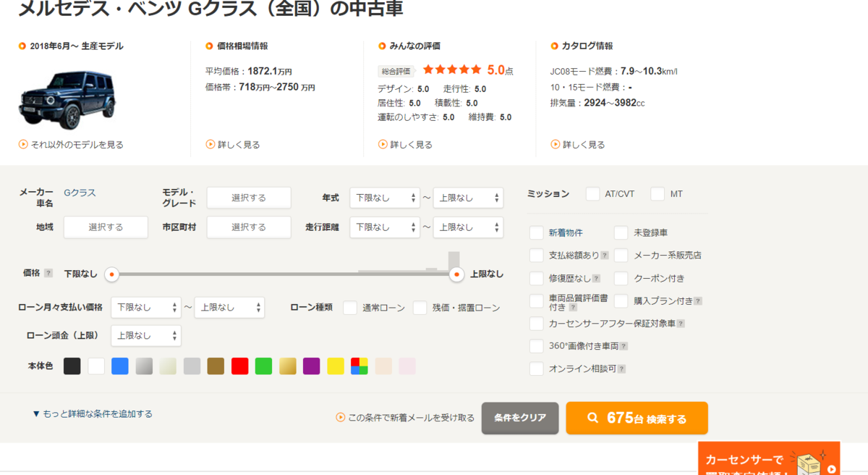Check 通常ローン loan type
868x475 pixels.
(350, 308)
